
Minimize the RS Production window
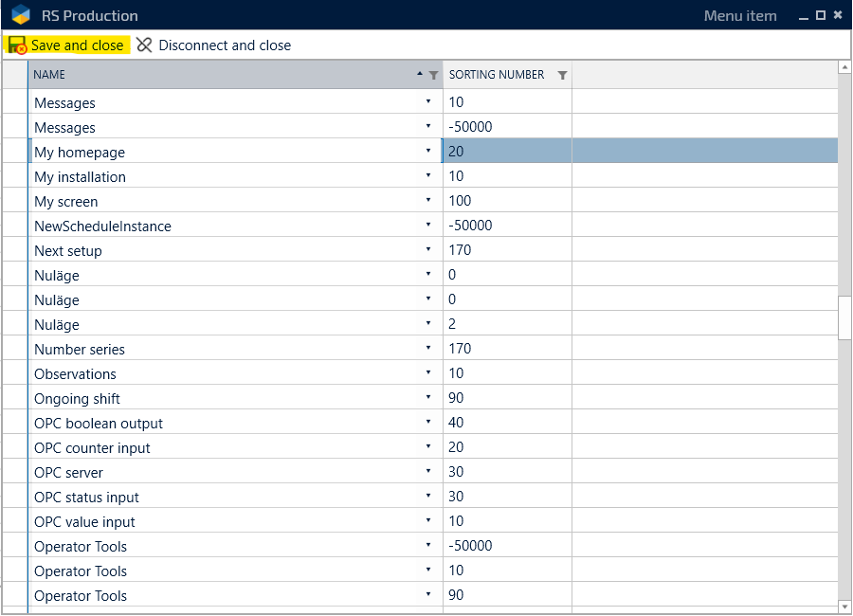tap(804, 16)
